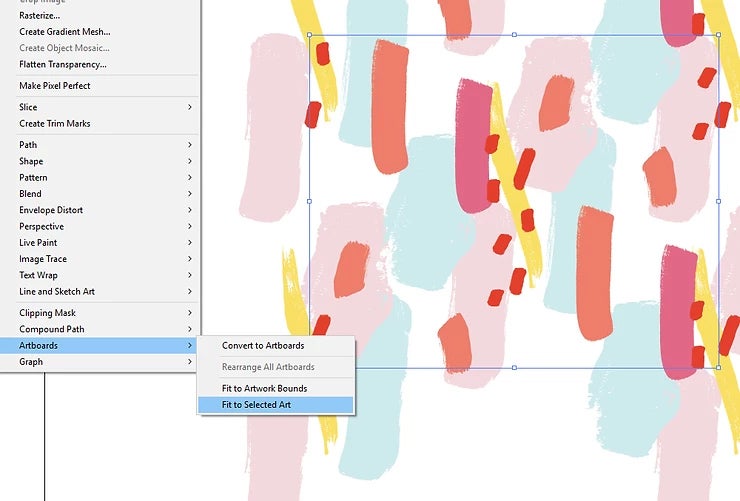
Task: Select Fit to Artwork Bounds
Action: pyautogui.click(x=276, y=388)
